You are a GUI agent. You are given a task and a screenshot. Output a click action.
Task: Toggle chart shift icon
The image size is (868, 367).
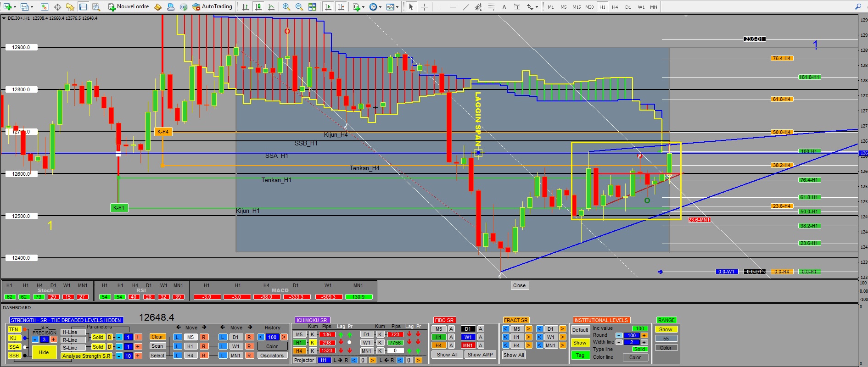pos(341,7)
